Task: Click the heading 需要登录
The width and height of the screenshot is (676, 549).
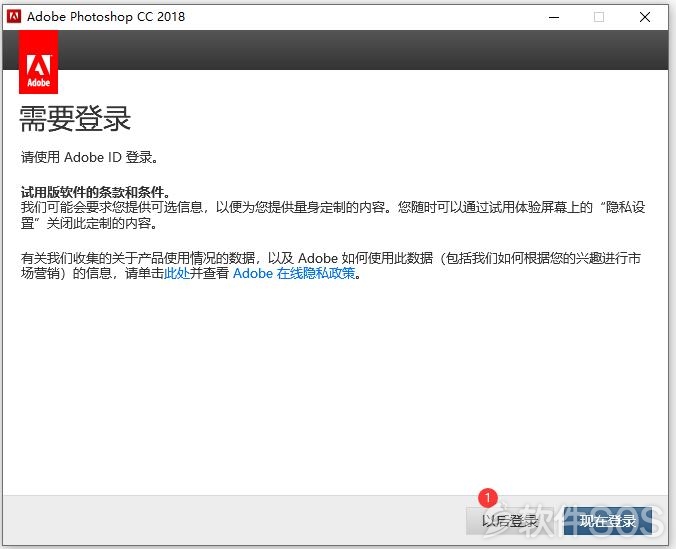Action: coord(75,119)
